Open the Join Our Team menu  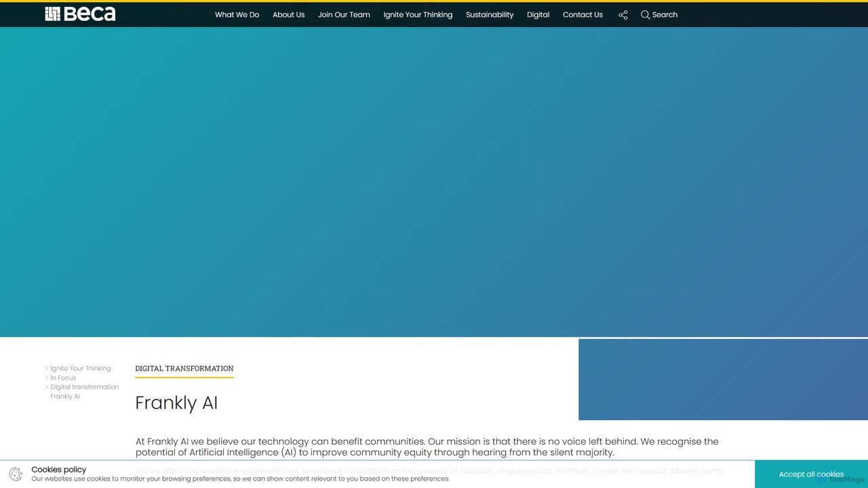pos(344,15)
